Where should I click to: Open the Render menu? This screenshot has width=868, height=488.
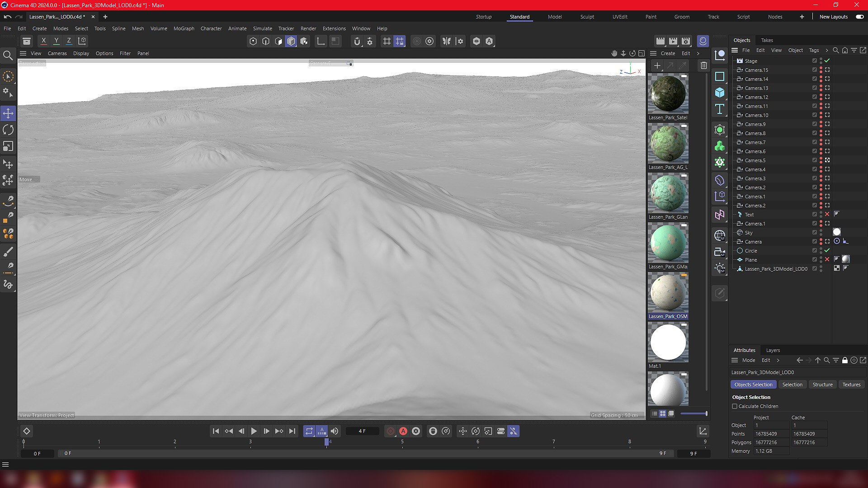click(308, 28)
